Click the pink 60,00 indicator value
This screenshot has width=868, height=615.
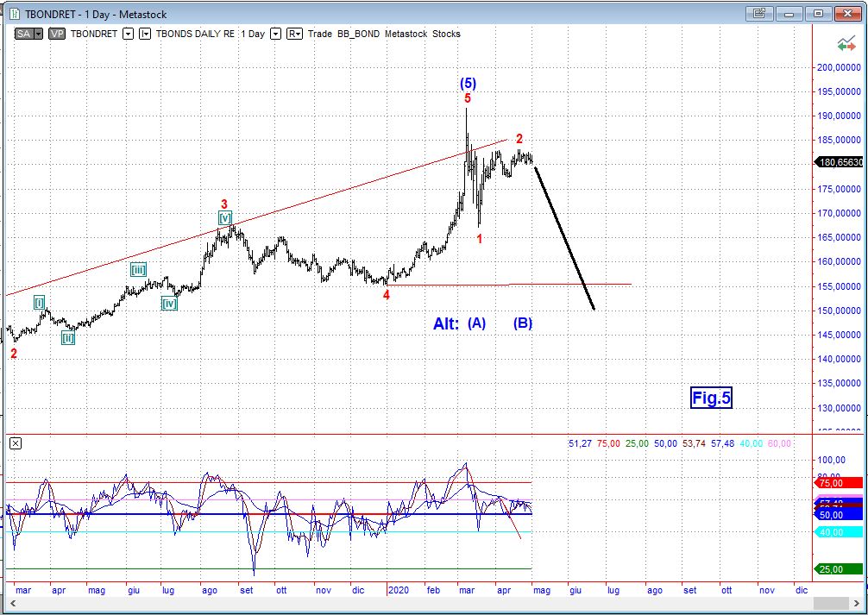tap(779, 443)
